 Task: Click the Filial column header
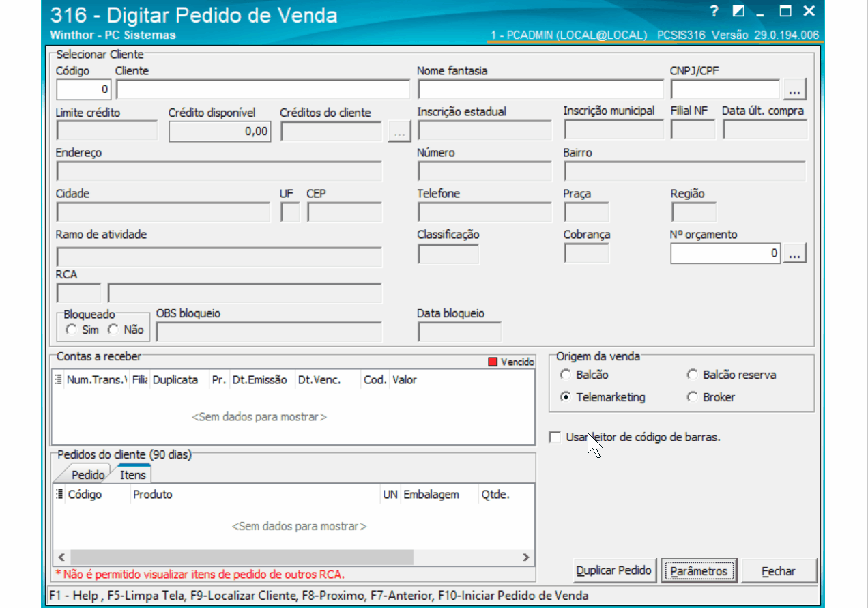[x=140, y=380]
